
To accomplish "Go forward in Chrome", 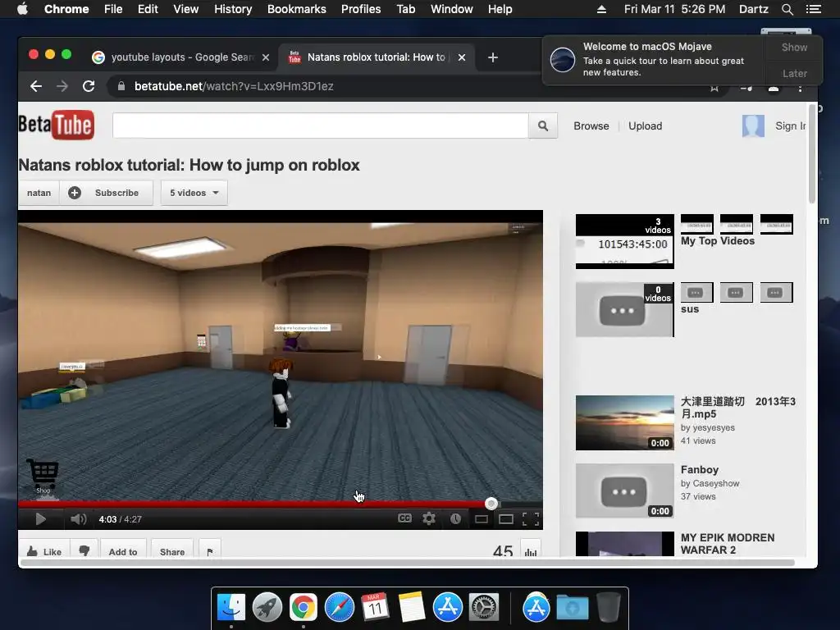I will point(62,86).
